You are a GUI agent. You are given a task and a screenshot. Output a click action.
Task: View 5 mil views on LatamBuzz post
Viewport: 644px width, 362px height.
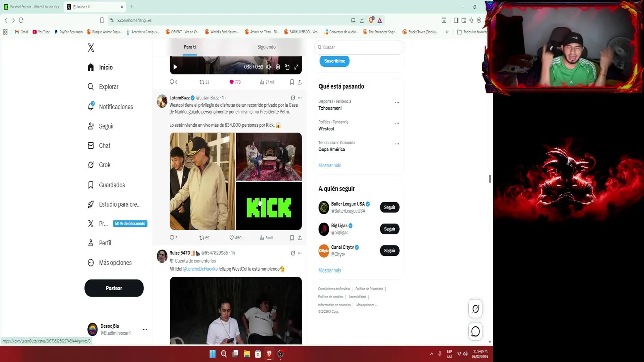click(x=266, y=238)
